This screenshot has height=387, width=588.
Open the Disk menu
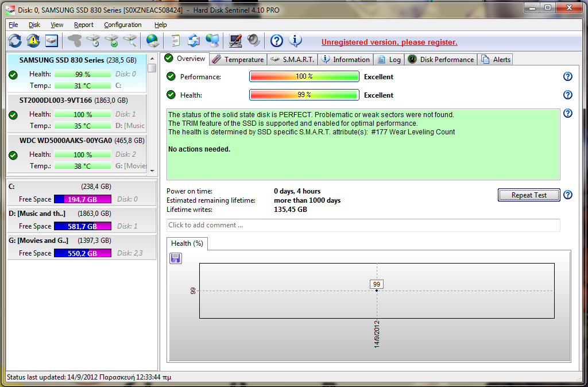[x=34, y=25]
